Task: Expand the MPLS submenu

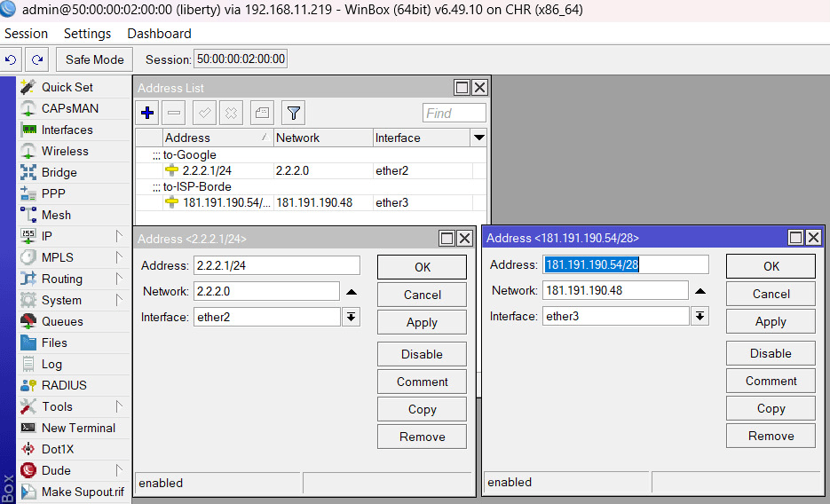Action: (x=119, y=257)
